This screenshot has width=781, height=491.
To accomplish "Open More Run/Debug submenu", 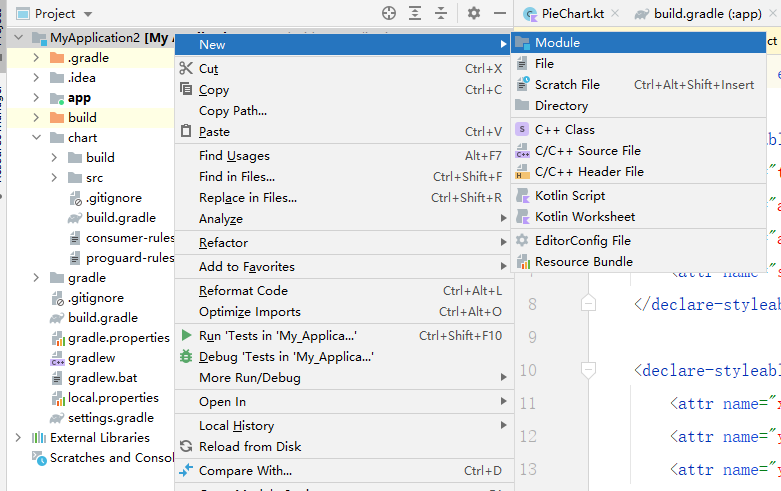I will 343,377.
